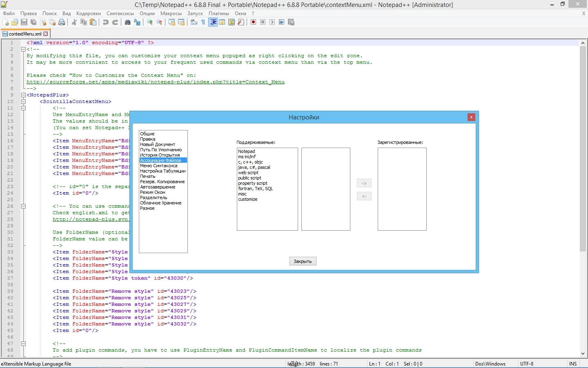Open the sourceforge.net Context_Menu link

point(156,82)
